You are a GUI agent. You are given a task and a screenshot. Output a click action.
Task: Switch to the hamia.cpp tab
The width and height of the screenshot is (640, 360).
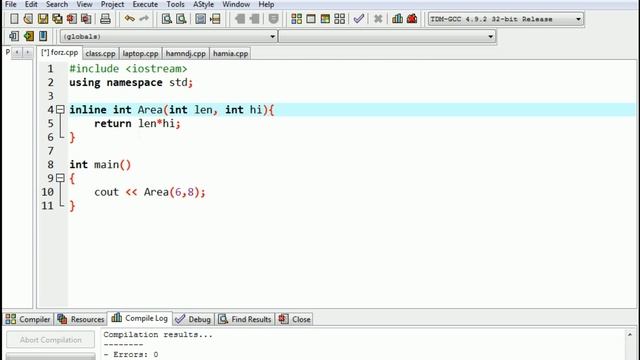231,53
